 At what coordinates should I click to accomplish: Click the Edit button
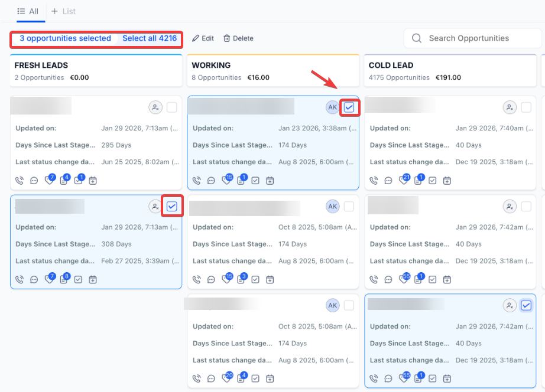pyautogui.click(x=203, y=38)
